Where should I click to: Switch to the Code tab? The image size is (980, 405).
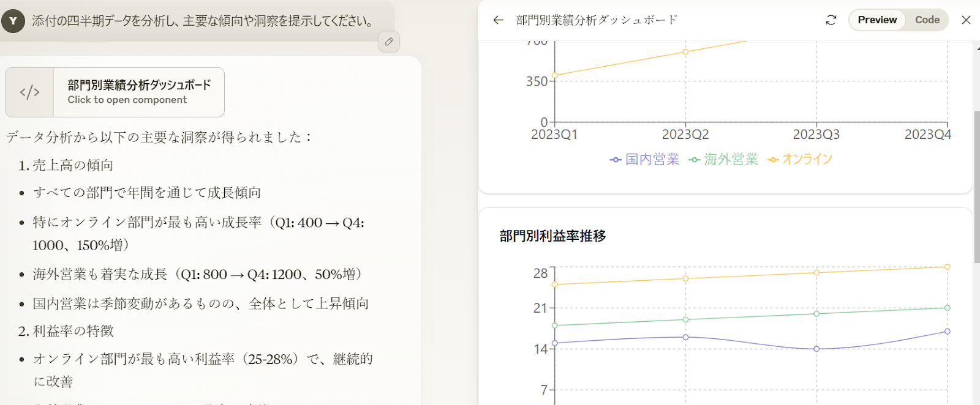pyautogui.click(x=927, y=20)
